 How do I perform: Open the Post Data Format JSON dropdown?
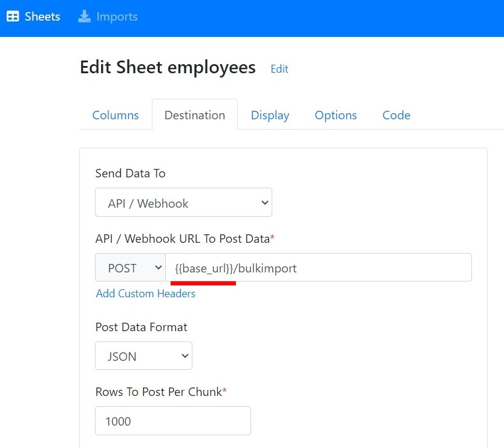click(143, 356)
